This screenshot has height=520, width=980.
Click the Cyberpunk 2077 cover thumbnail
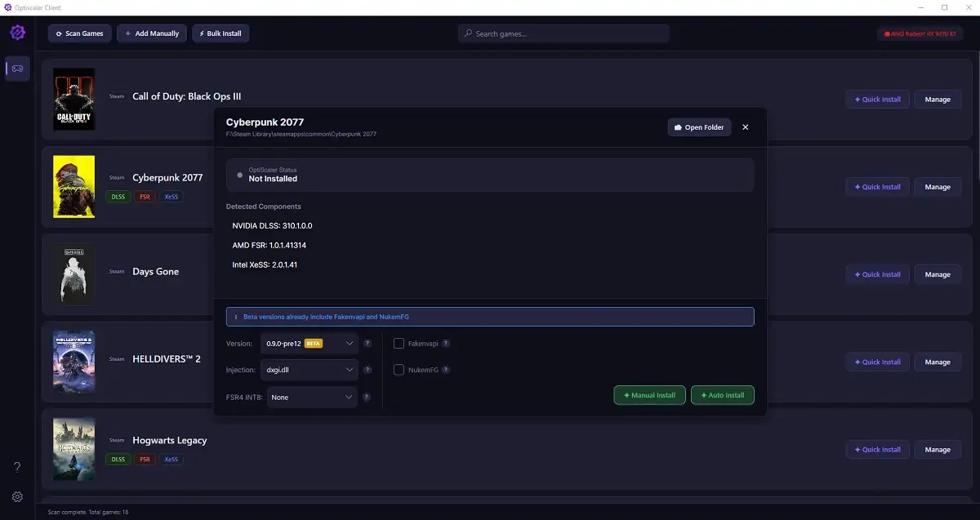pyautogui.click(x=74, y=186)
